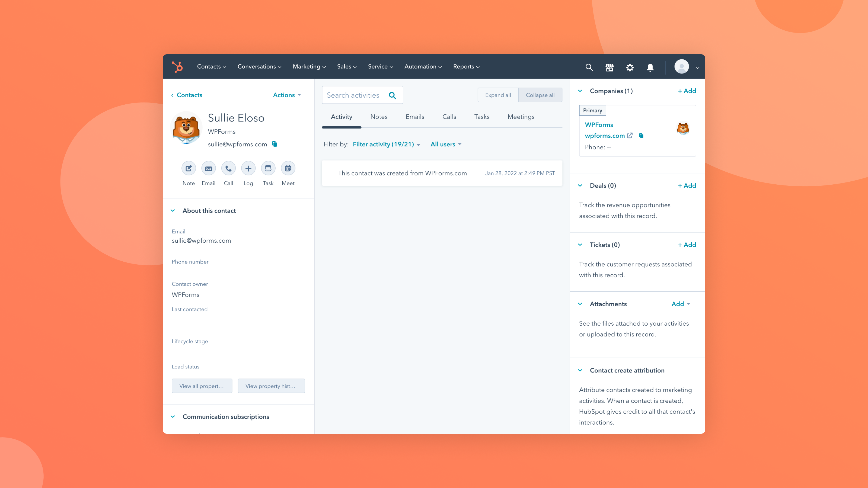Collapse the About this contact section
The image size is (868, 488).
(173, 210)
